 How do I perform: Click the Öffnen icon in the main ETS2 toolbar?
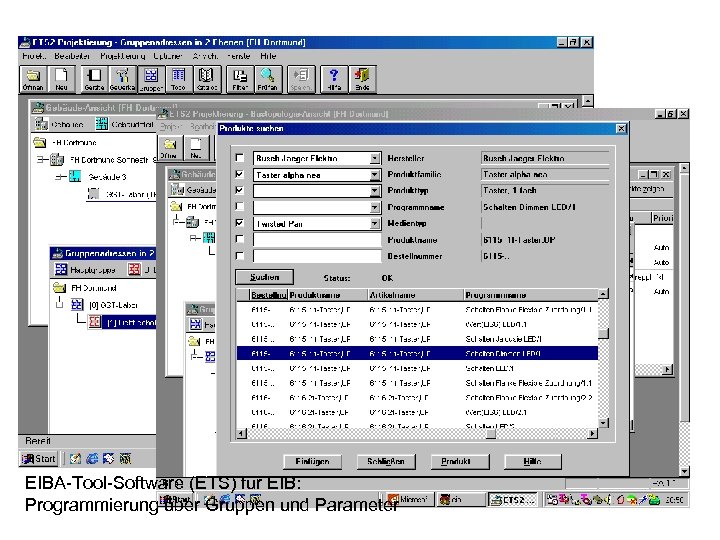33,79
